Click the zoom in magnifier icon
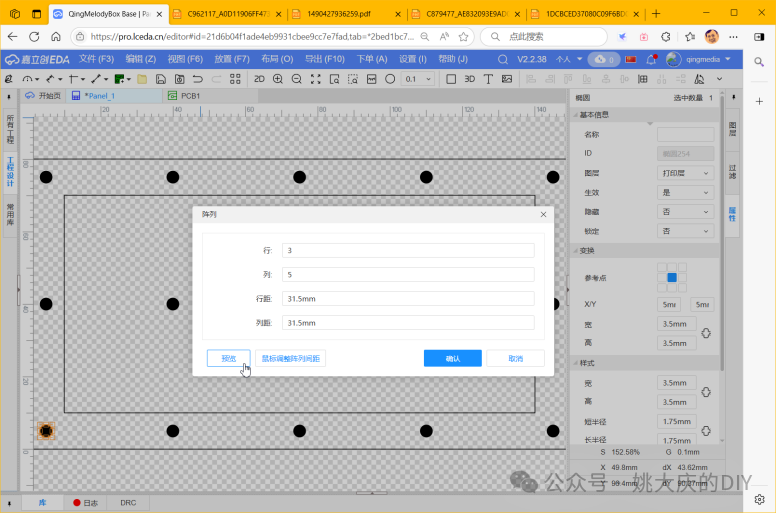The height and width of the screenshot is (513, 776). tap(278, 78)
